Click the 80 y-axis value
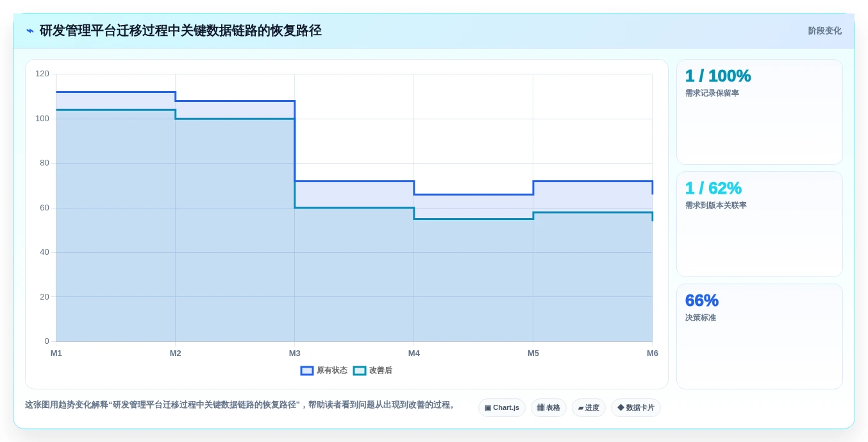The image size is (868, 442). click(44, 163)
